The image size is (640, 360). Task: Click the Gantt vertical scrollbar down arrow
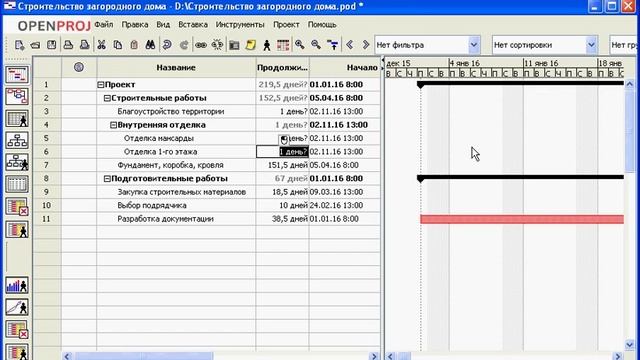(x=629, y=345)
